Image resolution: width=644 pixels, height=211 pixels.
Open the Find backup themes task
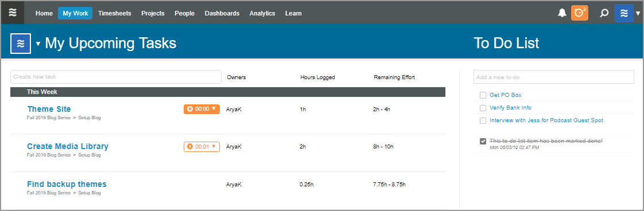pos(67,184)
